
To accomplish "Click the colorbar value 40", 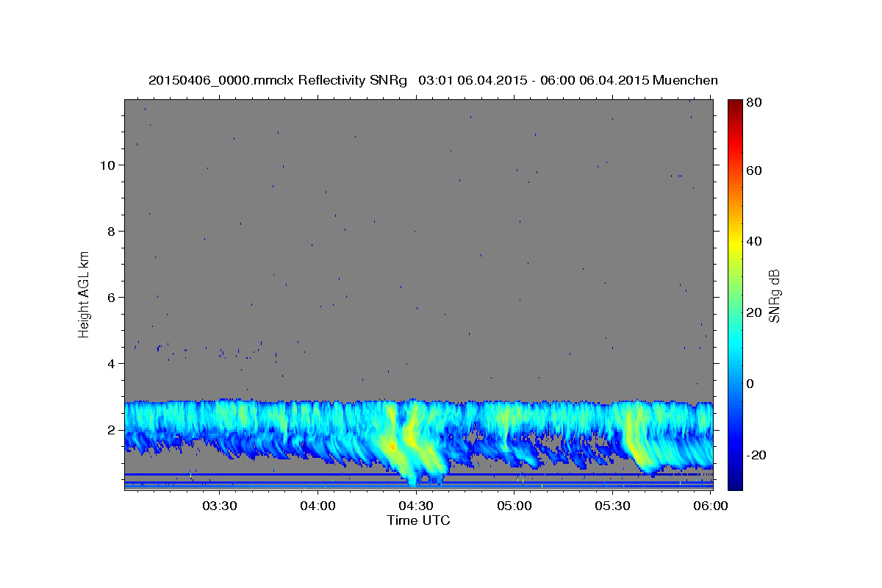I will (x=753, y=241).
